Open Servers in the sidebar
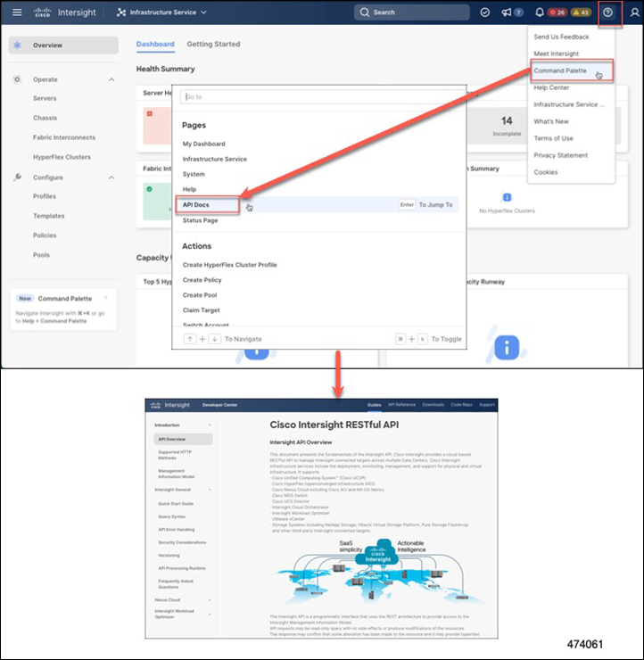644x660 pixels. [45, 98]
